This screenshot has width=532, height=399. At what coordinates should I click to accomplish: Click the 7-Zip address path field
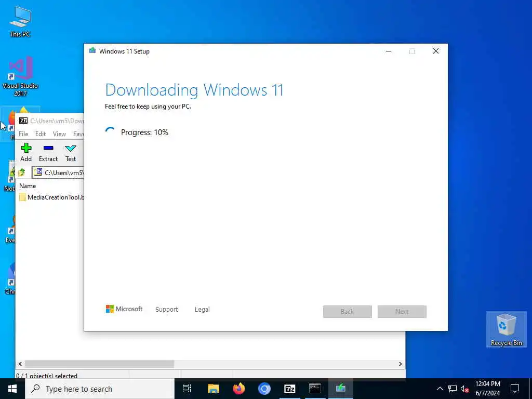[x=58, y=172]
